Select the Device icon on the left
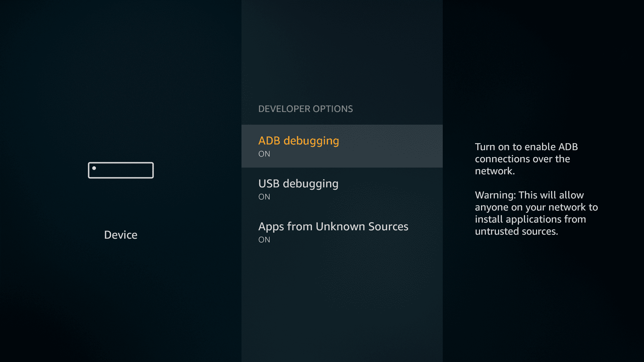Screen dimensions: 644x362 tap(121, 170)
